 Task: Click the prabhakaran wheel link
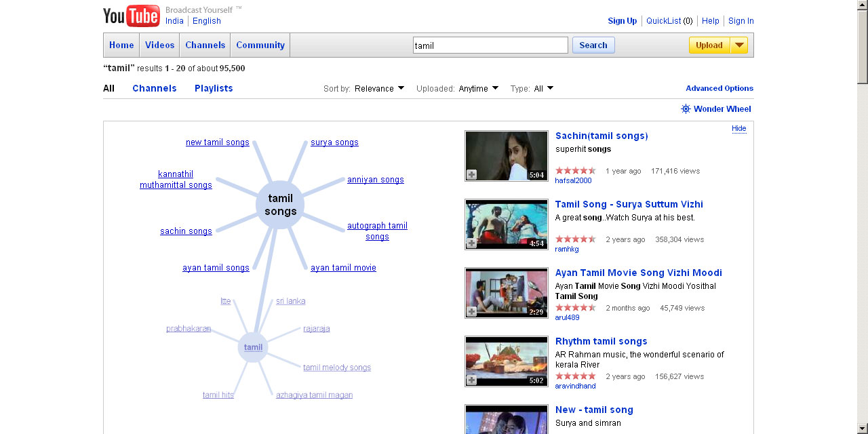pos(189,329)
